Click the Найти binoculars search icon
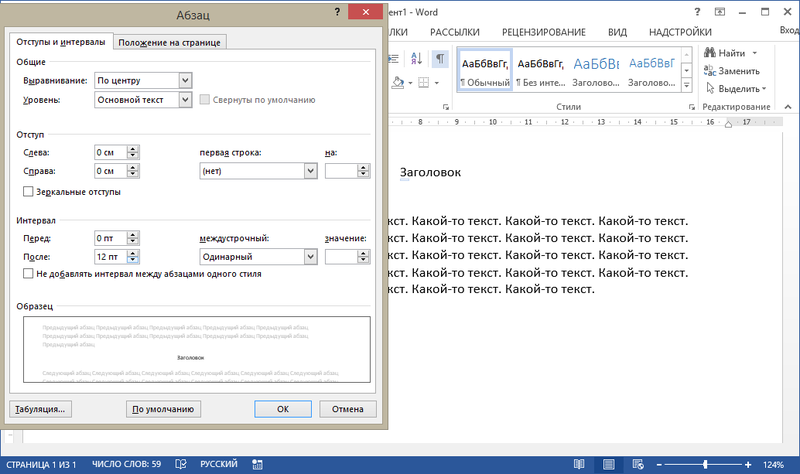Screen dimensions: 800x474 [x=709, y=52]
